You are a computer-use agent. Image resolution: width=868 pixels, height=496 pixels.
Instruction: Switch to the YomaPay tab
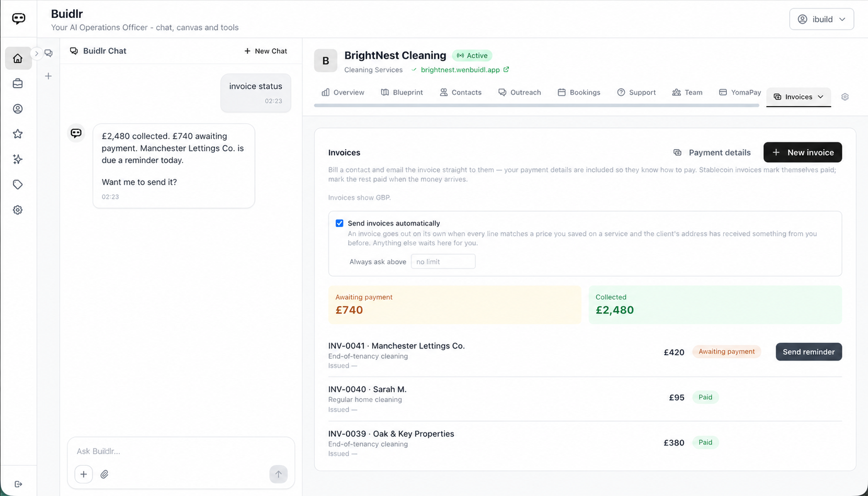(x=740, y=93)
